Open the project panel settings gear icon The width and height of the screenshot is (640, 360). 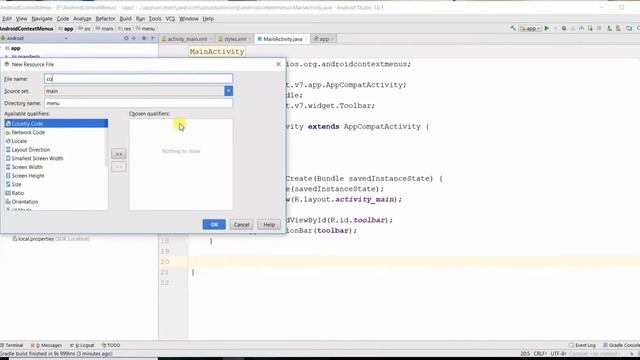click(144, 38)
